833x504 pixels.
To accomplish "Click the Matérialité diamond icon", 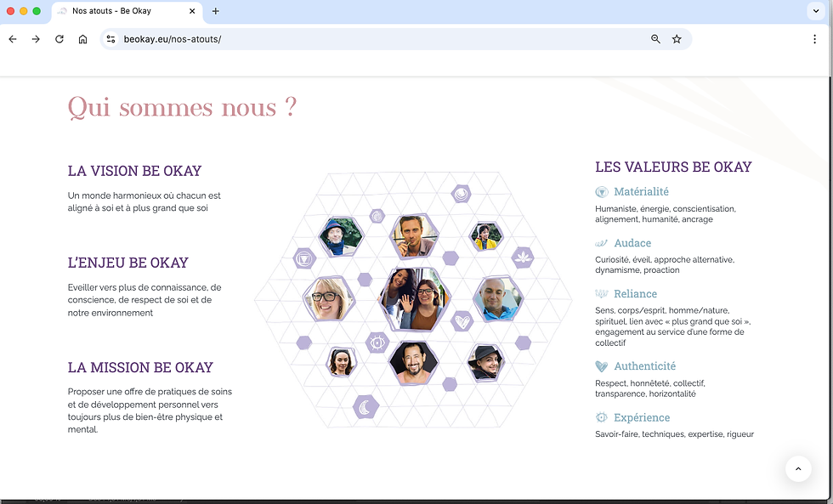I will [x=602, y=192].
